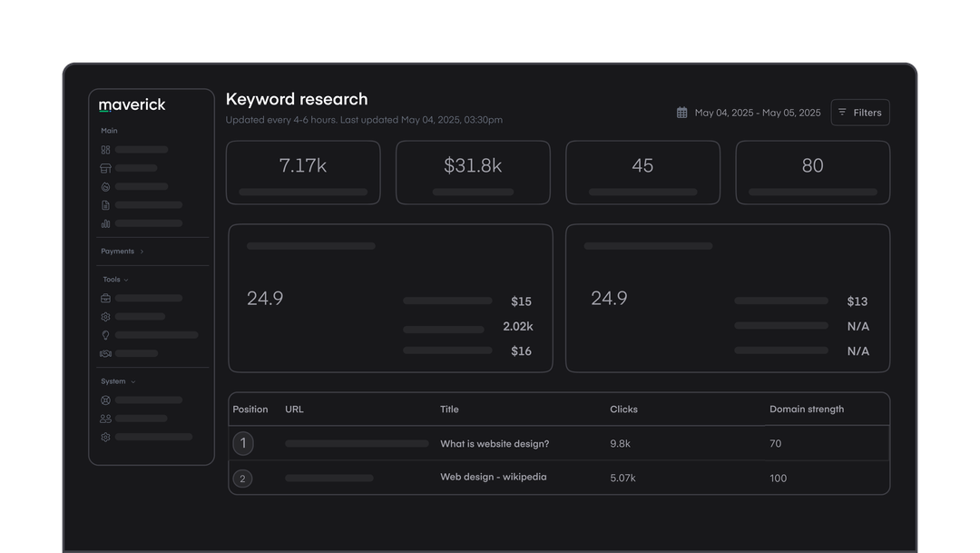Open the gear icon under System
Screen dimensions: 980x553
[105, 438]
